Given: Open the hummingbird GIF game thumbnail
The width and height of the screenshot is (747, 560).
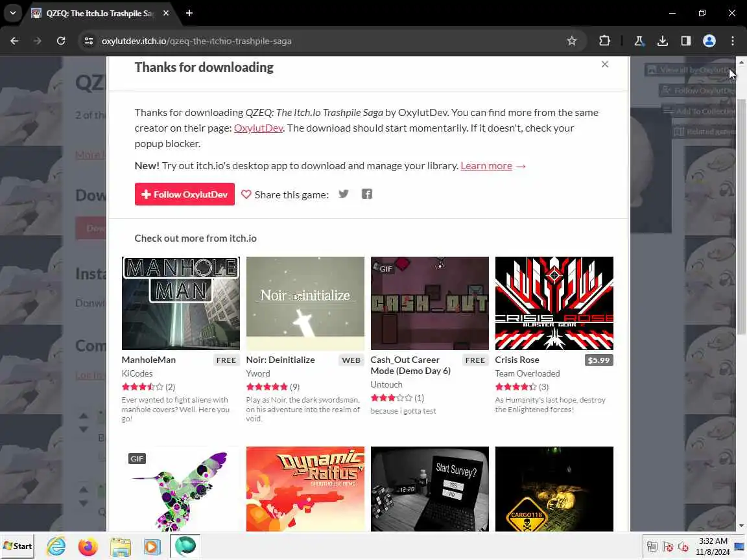Looking at the screenshot, I should tap(180, 489).
